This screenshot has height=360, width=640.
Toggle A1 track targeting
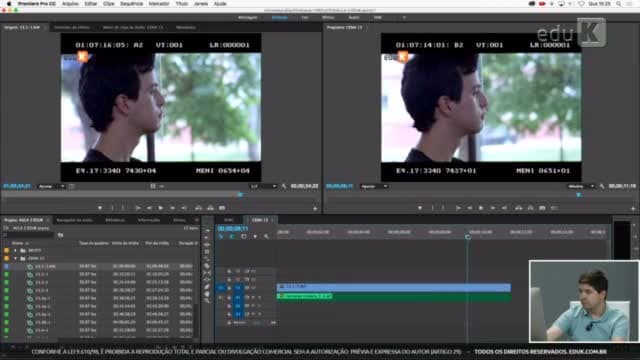point(238,298)
